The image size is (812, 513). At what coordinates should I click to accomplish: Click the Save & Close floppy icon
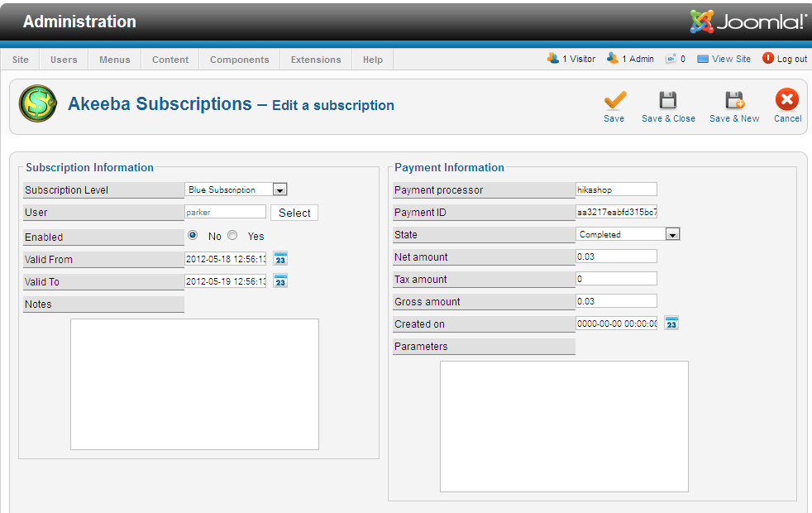[667, 100]
